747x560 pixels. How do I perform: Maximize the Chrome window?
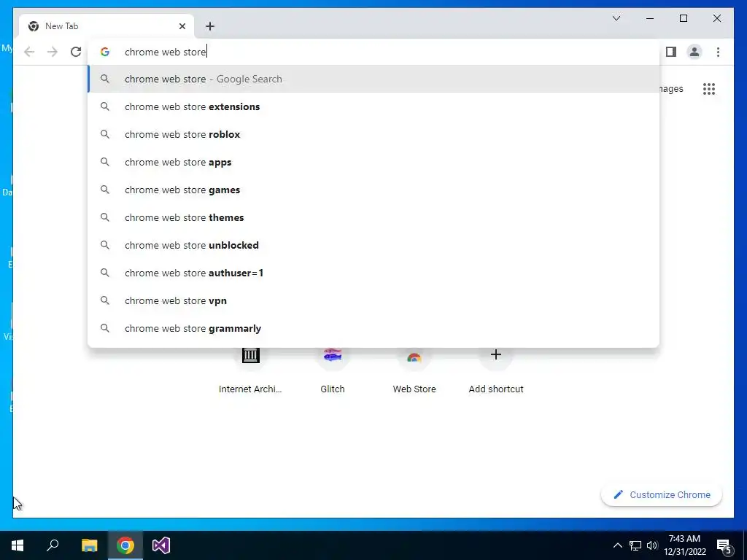(x=684, y=18)
